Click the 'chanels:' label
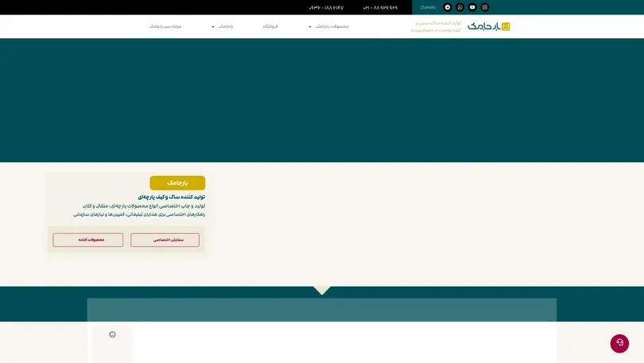Screen dimensions: 644x363 point(428,7)
